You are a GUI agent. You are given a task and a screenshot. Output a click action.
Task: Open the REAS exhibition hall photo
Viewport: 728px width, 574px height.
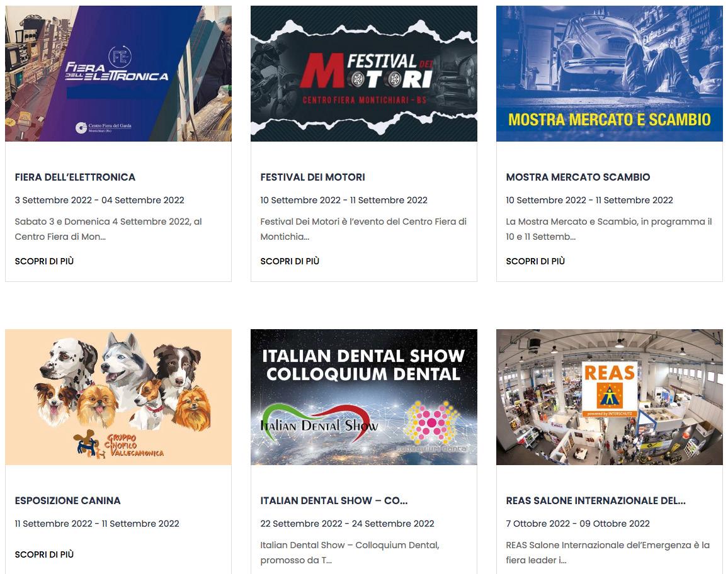tap(610, 397)
